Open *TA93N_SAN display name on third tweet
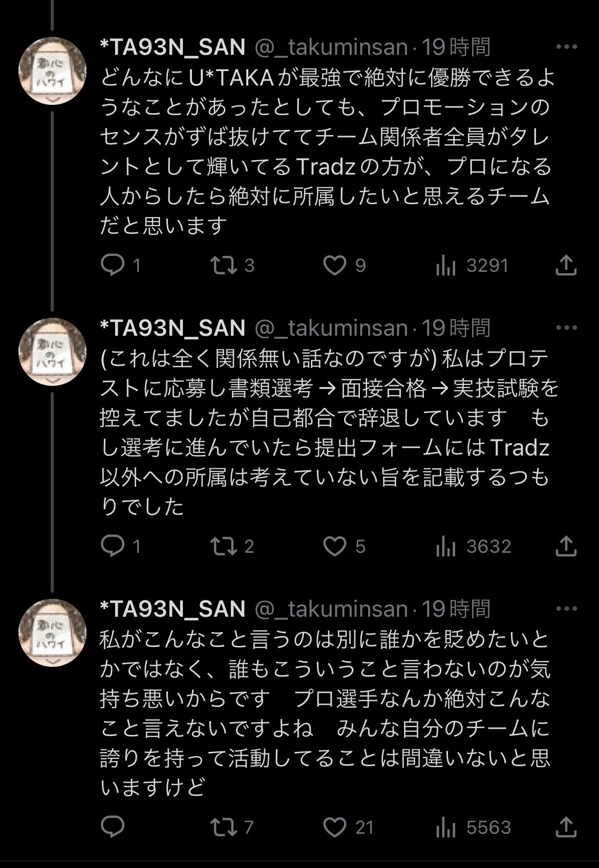 click(173, 609)
